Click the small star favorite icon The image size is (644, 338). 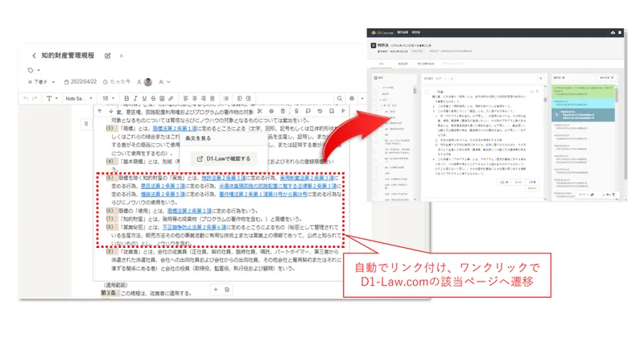pos(122,56)
